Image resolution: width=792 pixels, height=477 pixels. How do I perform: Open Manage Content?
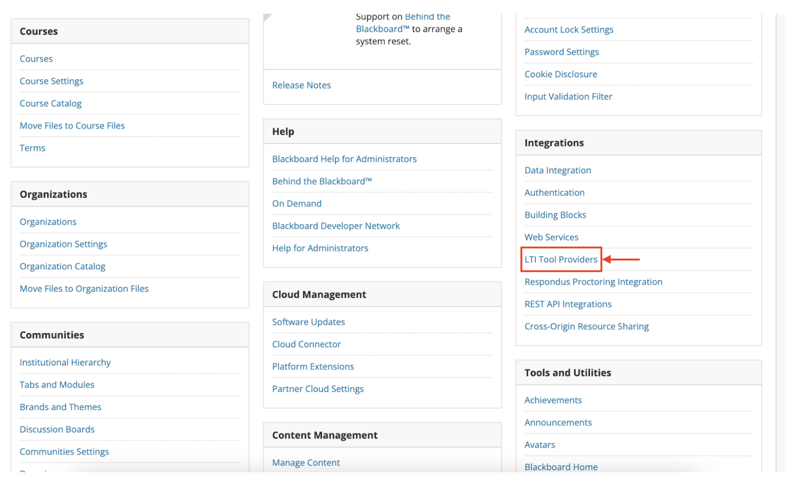306,462
